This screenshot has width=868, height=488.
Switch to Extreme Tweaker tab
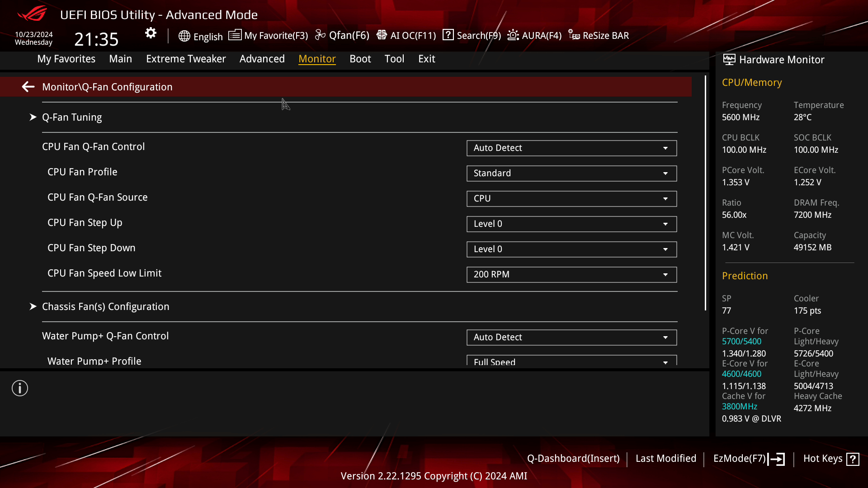coord(186,58)
